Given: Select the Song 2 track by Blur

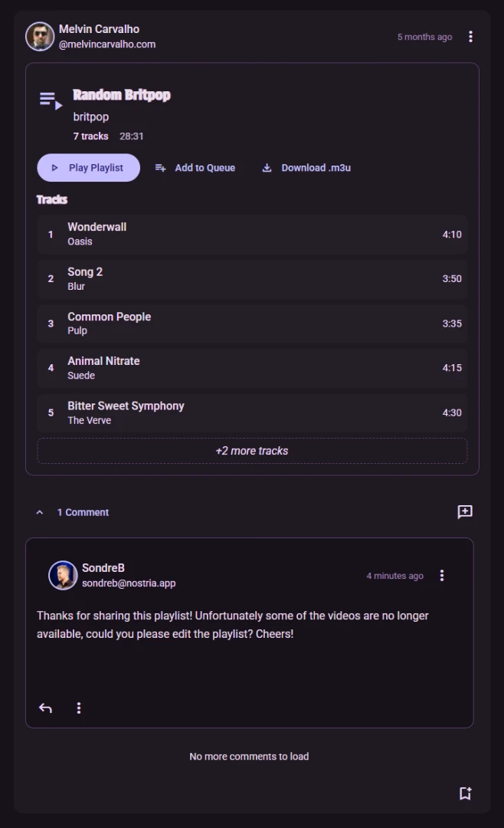Looking at the screenshot, I should [x=252, y=279].
